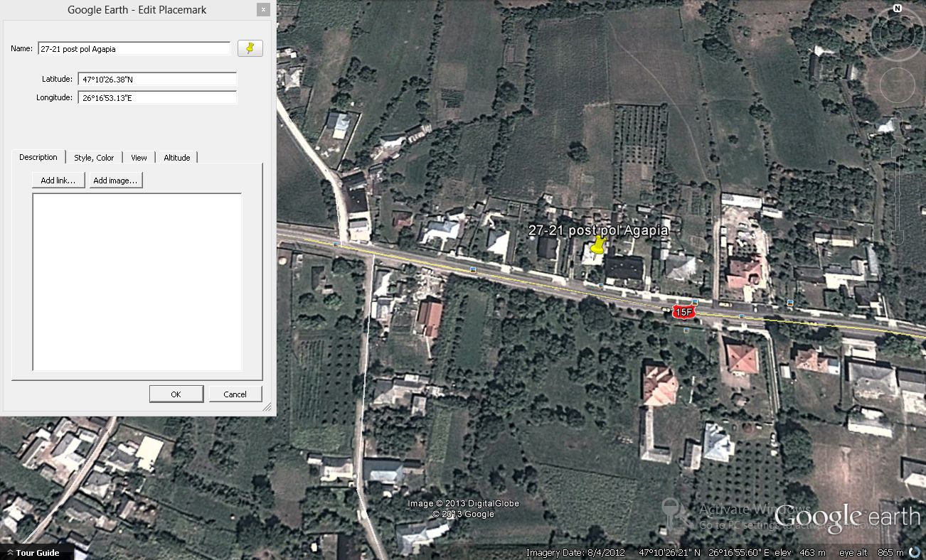Confirm placemark with OK button
This screenshot has height=560, width=926.
(x=176, y=394)
